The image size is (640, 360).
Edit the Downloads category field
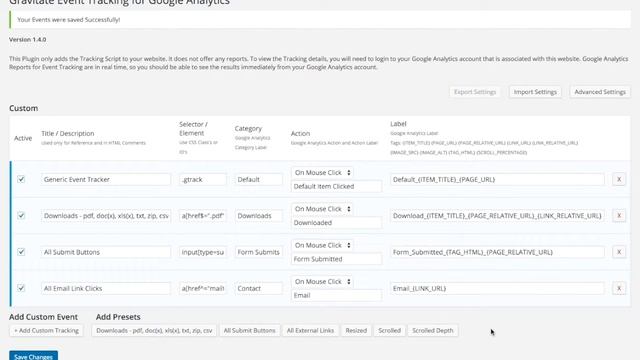(x=258, y=216)
